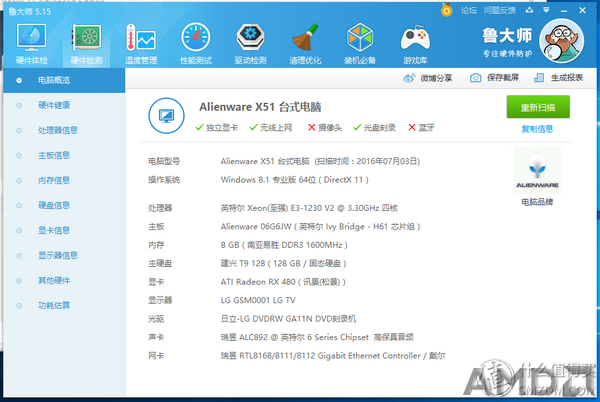This screenshot has height=402, width=600.
Task: Click the ATI Radeon RX 480 value
Action: click(x=283, y=282)
